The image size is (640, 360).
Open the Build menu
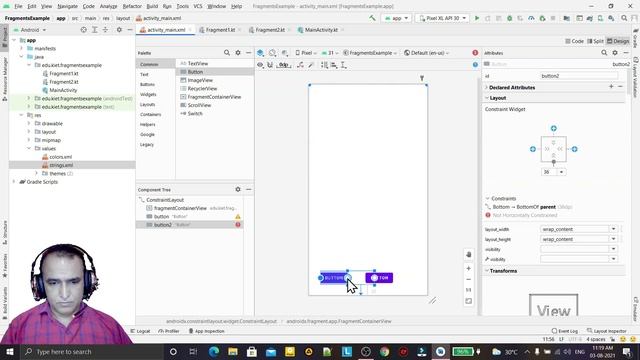tap(152, 6)
